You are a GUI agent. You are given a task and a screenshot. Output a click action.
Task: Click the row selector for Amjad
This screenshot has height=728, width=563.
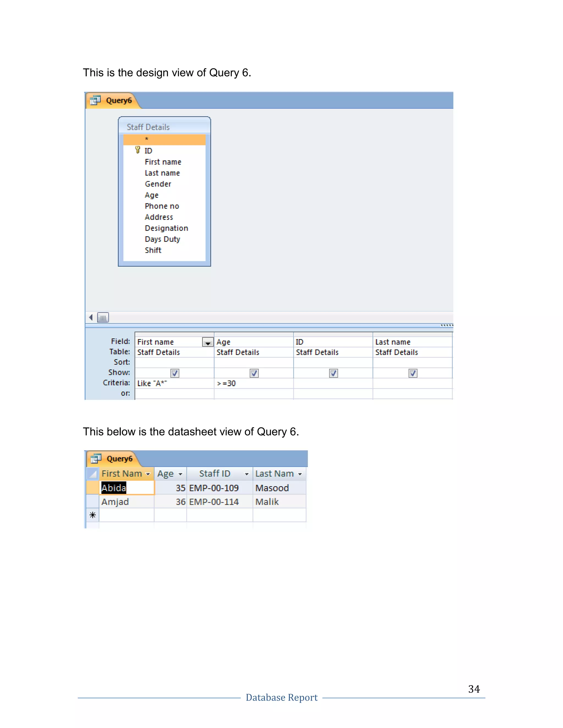93,502
